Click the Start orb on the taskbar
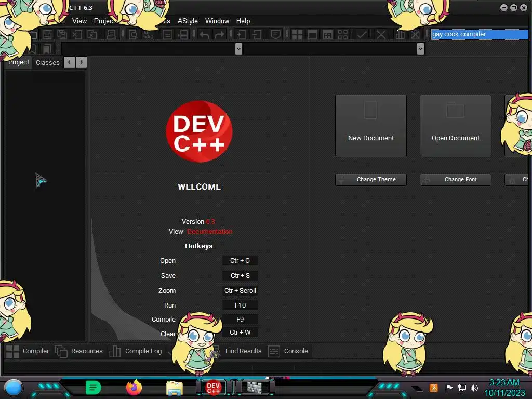This screenshot has height=399, width=532. pyautogui.click(x=13, y=389)
